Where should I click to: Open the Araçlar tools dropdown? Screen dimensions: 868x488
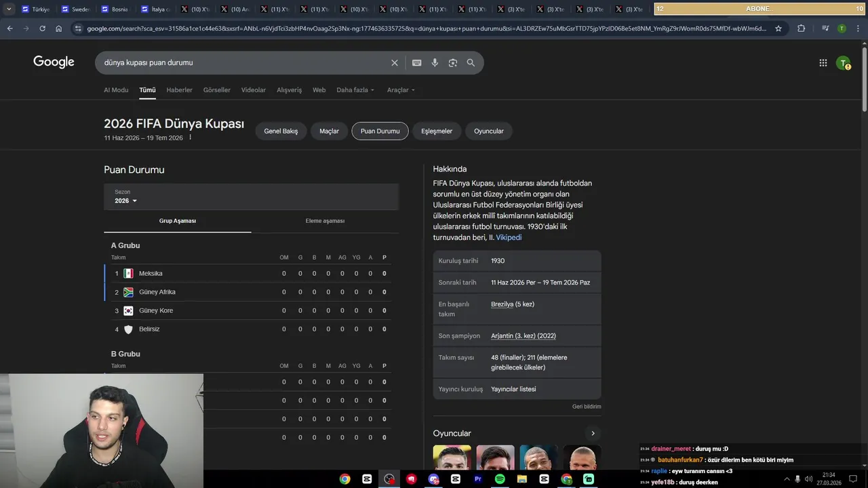(x=401, y=90)
